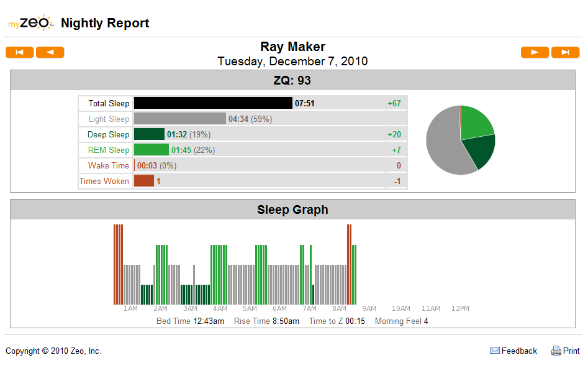Open the Feedback link
Image resolution: width=588 pixels, height=373 pixels.
[x=519, y=351]
